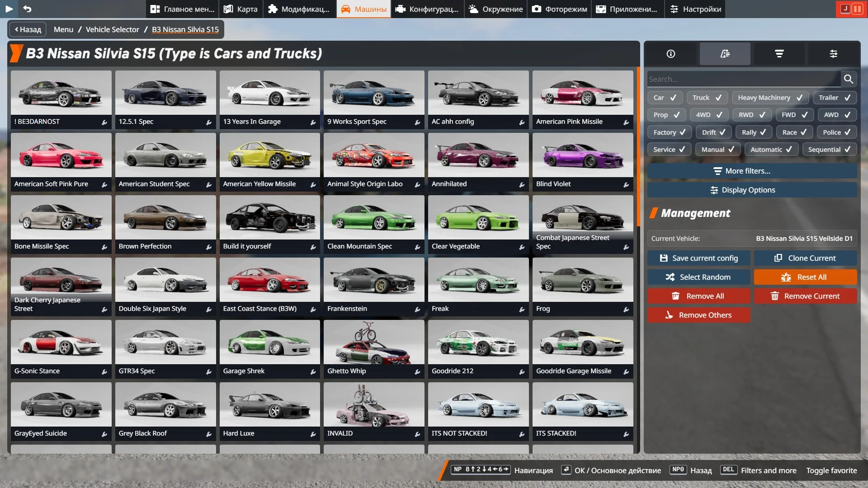Open the Модификации menu tab
The width and height of the screenshot is (868, 488).
tap(299, 9)
